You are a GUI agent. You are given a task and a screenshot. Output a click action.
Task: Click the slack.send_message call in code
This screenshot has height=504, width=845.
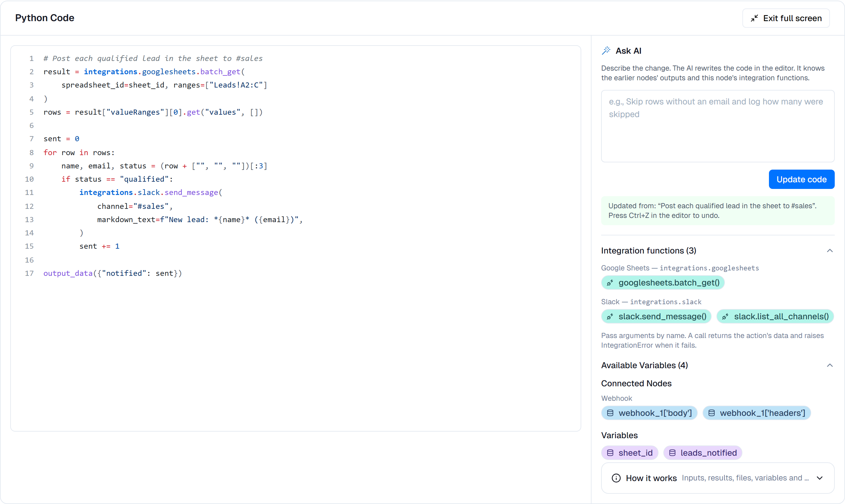coord(151,193)
